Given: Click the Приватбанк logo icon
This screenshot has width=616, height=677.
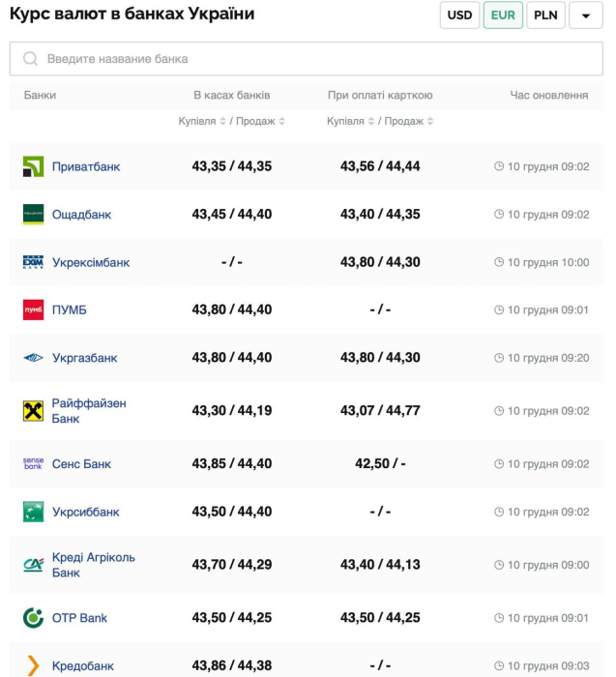Looking at the screenshot, I should tap(33, 166).
